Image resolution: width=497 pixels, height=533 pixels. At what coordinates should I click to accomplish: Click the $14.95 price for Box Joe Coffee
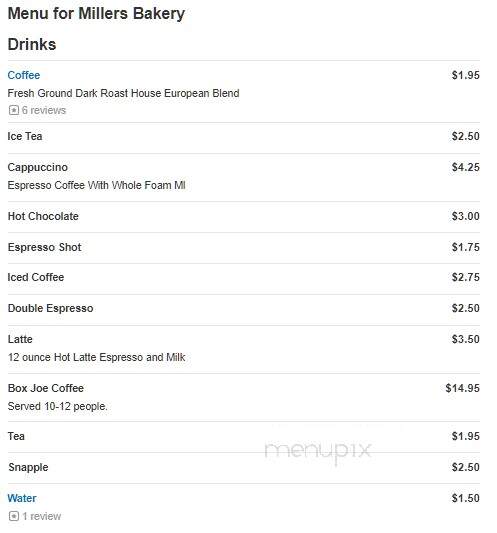coord(463,388)
